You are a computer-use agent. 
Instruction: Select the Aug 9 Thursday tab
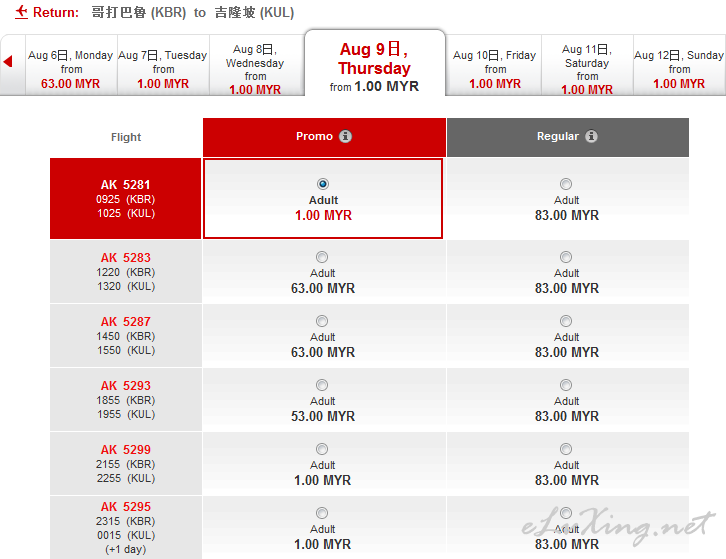[375, 63]
